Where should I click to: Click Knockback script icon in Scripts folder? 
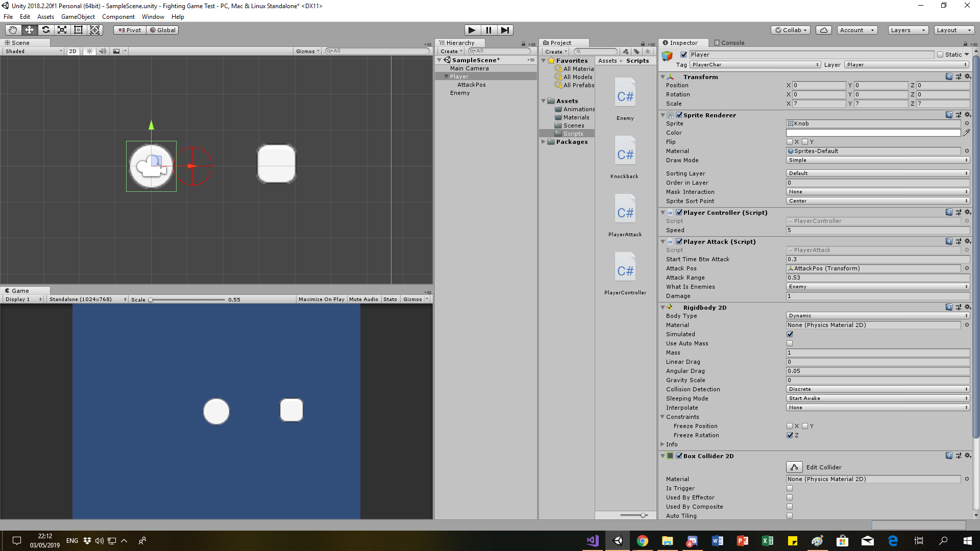pyautogui.click(x=625, y=152)
